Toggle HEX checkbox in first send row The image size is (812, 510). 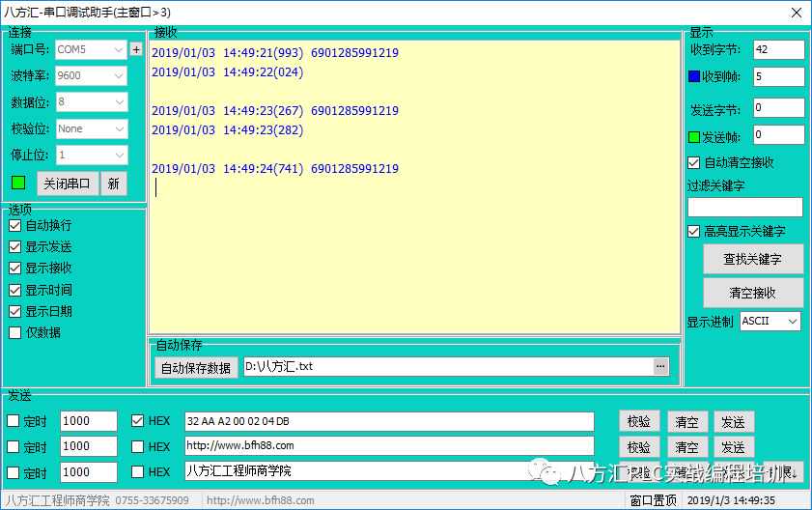point(138,421)
